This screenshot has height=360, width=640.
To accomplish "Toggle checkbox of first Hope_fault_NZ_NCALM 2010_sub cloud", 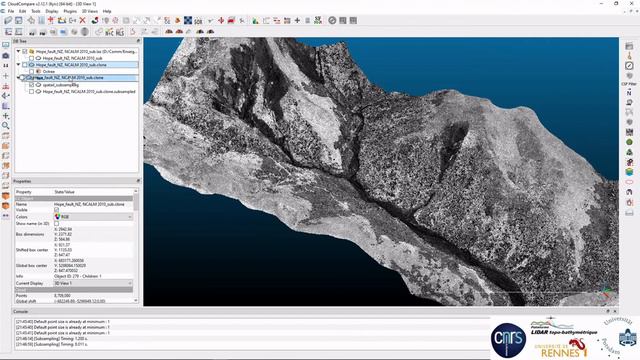I will [x=31, y=58].
